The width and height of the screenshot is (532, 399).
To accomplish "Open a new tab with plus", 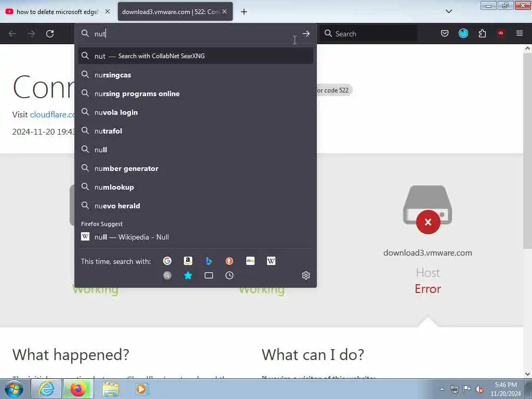I will pyautogui.click(x=244, y=12).
